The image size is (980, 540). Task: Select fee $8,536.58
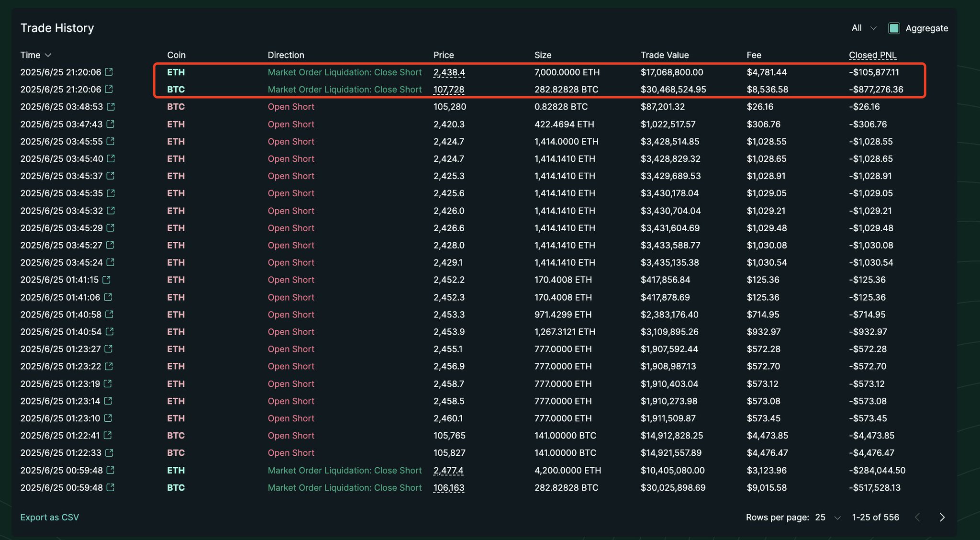[x=768, y=90]
